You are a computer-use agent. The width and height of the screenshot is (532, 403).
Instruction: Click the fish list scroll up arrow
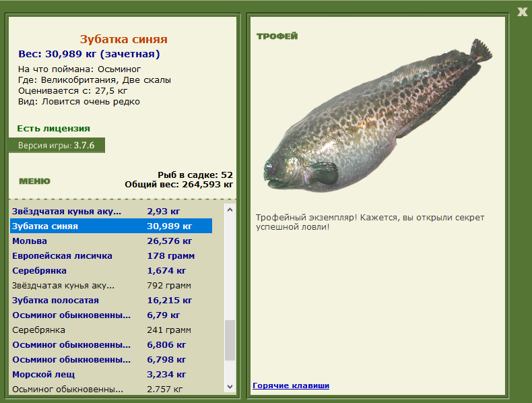(x=230, y=210)
